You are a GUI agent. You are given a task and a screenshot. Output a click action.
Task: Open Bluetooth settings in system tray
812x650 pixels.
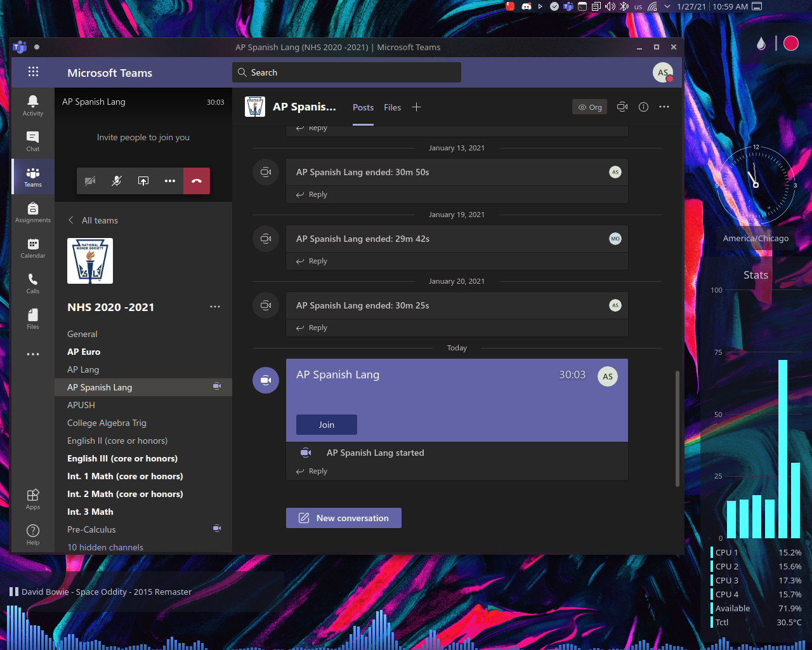(x=624, y=6)
